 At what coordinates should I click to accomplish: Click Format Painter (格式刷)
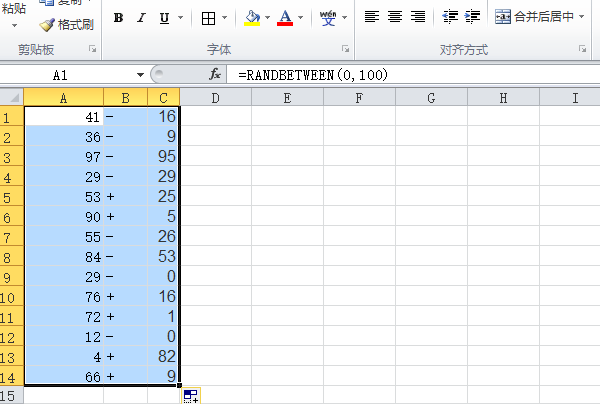tap(67, 25)
